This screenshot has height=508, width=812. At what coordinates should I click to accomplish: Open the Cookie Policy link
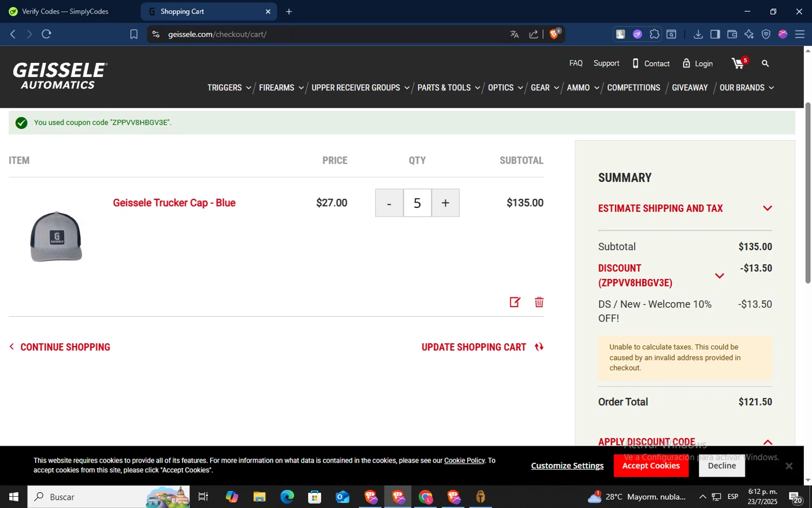tap(464, 460)
